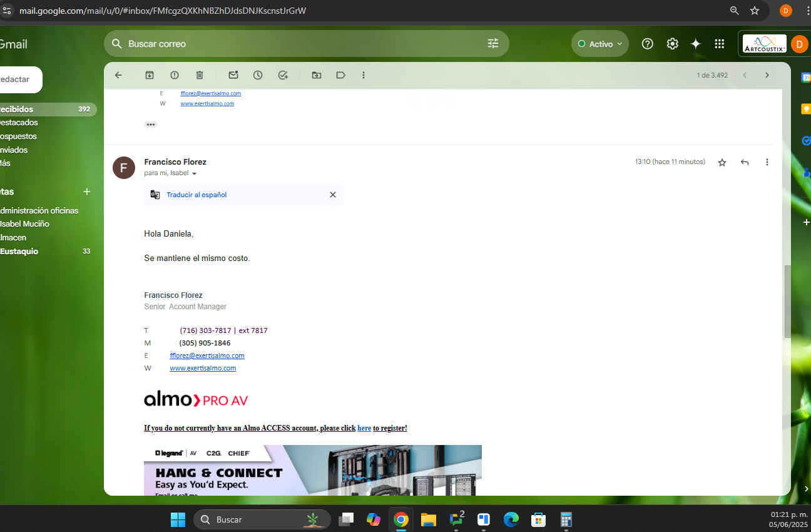Archive this email conversation
The width and height of the screenshot is (811, 532).
point(150,75)
